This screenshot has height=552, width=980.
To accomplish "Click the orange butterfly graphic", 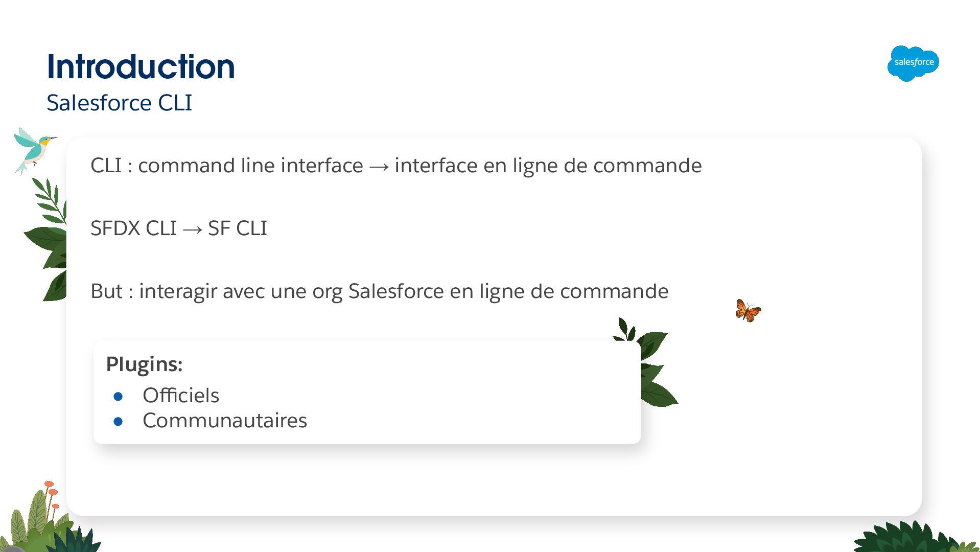I will pyautogui.click(x=748, y=311).
